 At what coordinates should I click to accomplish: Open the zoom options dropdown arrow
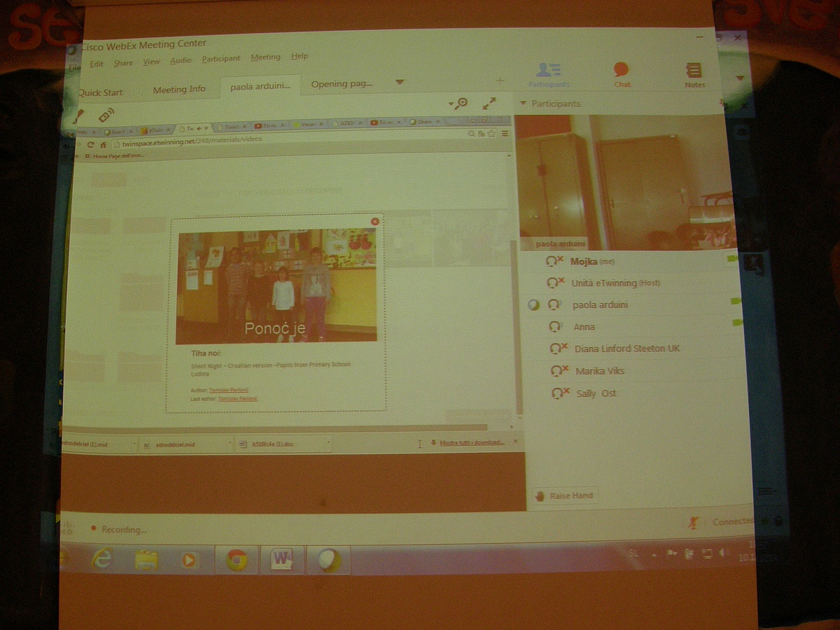pos(451,103)
